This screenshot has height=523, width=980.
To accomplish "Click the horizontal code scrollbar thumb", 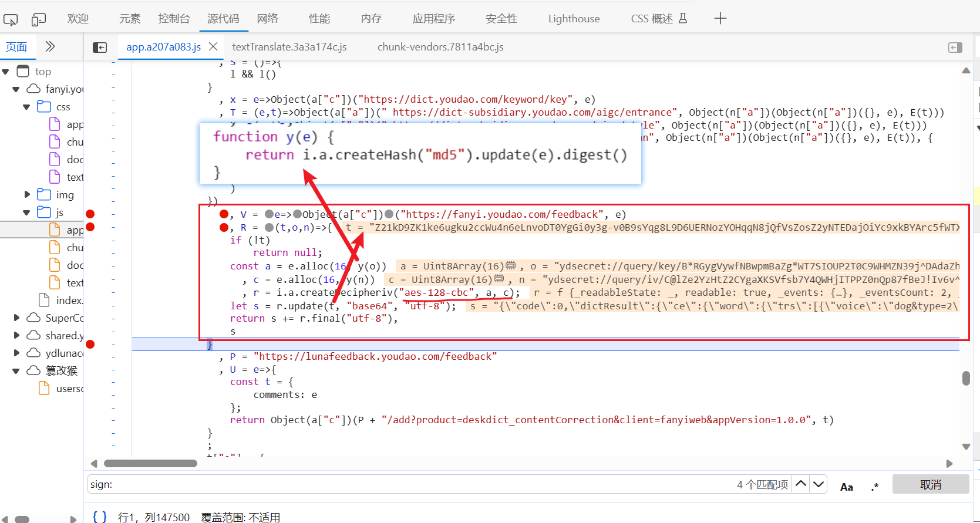I will click(x=150, y=464).
